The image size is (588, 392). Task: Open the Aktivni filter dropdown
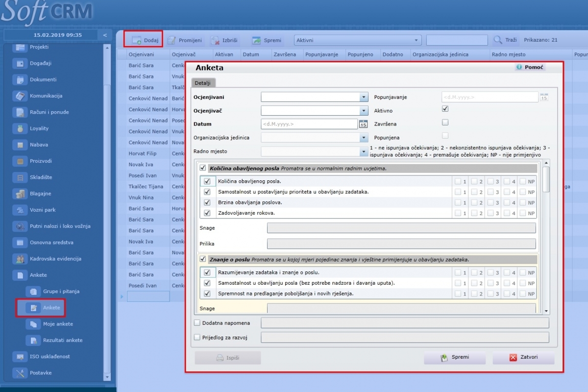coord(416,40)
